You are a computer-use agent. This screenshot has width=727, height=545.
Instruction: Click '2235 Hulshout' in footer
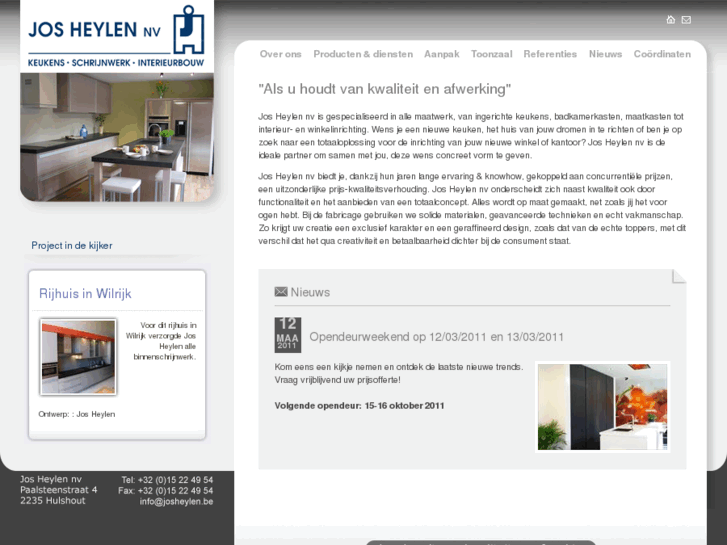[53, 500]
